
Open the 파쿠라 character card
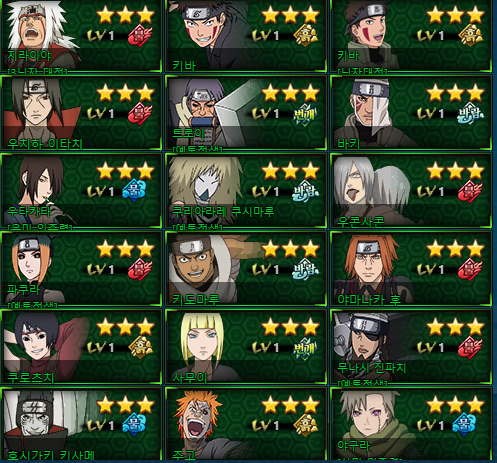pyautogui.click(x=81, y=269)
